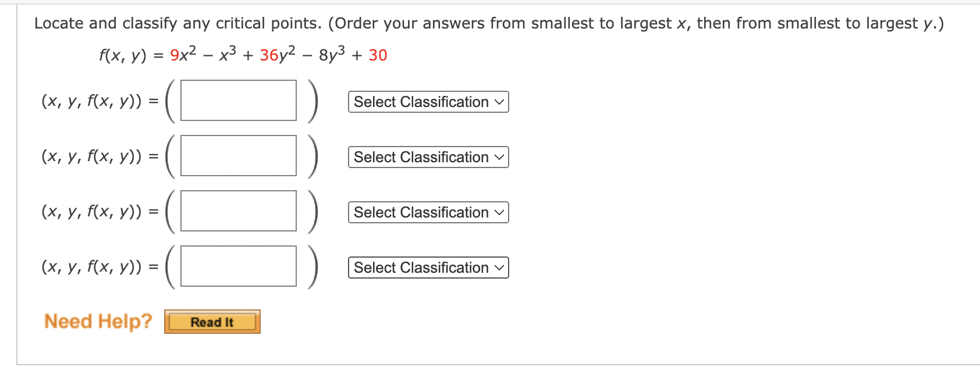Expand the chevron on the top classification selector

[x=499, y=102]
